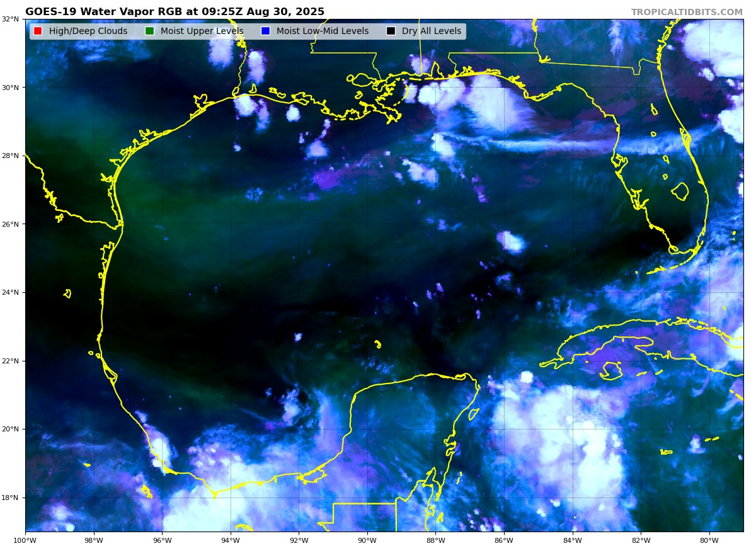The image size is (756, 546).
Task: Click the black Dry All Levels swatch
Action: (391, 31)
